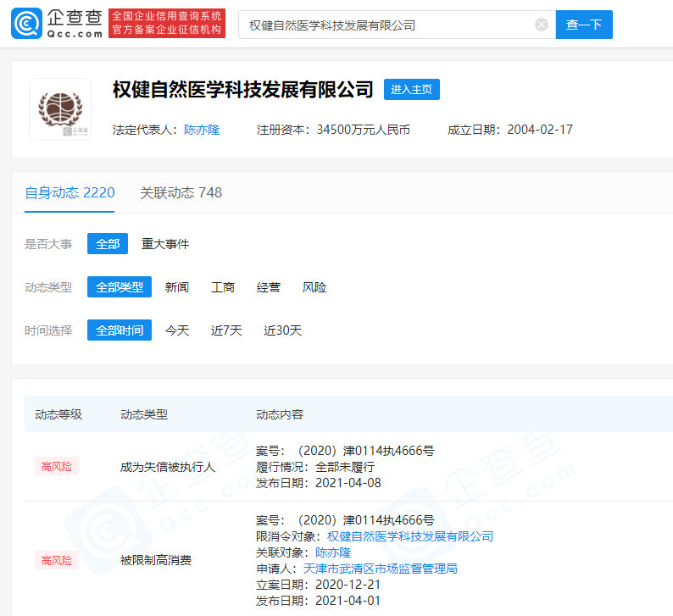
Task: Clear search field with the X icon
Action: click(542, 25)
